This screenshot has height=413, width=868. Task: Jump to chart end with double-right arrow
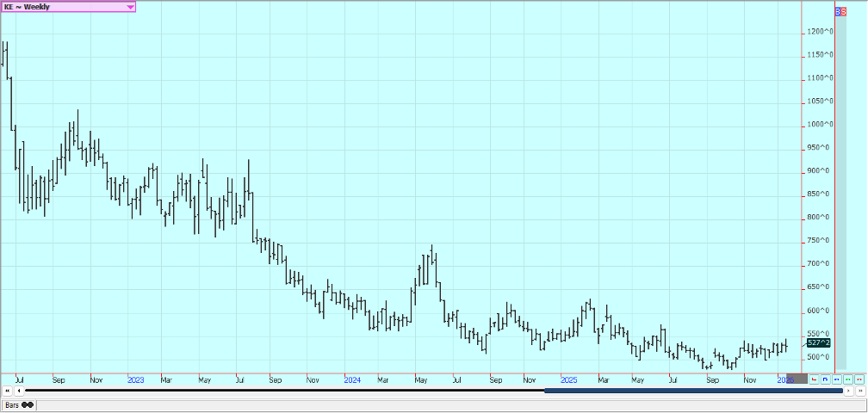859,391
